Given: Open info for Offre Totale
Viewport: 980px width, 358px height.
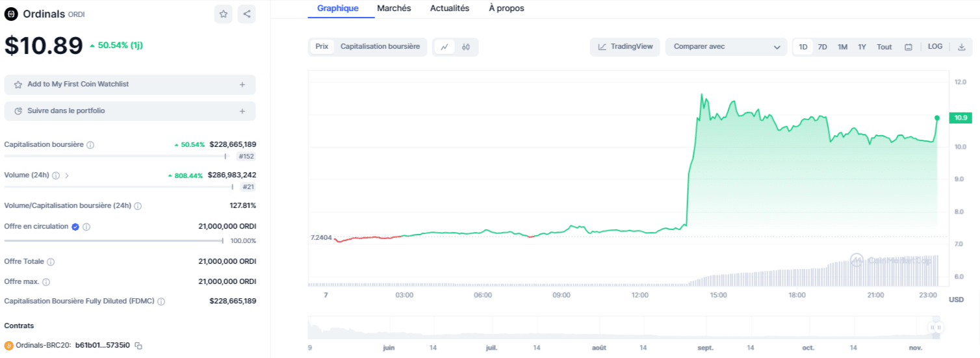Looking at the screenshot, I should (51, 262).
